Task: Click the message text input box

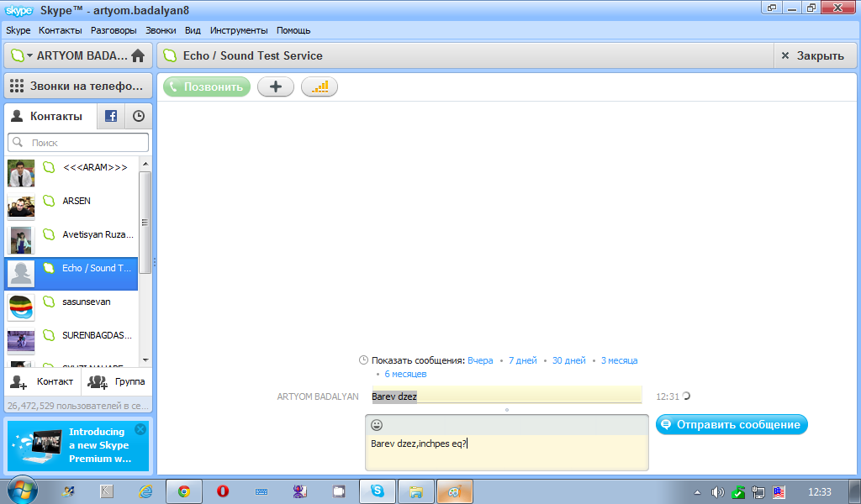Action: pyautogui.click(x=507, y=453)
